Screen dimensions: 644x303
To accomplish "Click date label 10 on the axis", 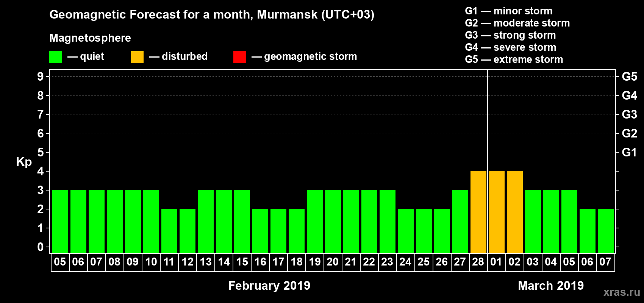I will tap(151, 262).
